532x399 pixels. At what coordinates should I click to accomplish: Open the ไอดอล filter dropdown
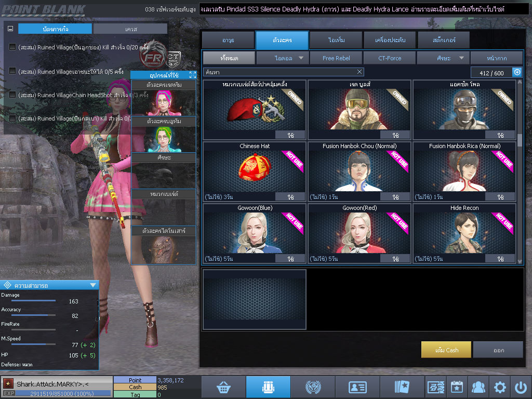(x=283, y=58)
